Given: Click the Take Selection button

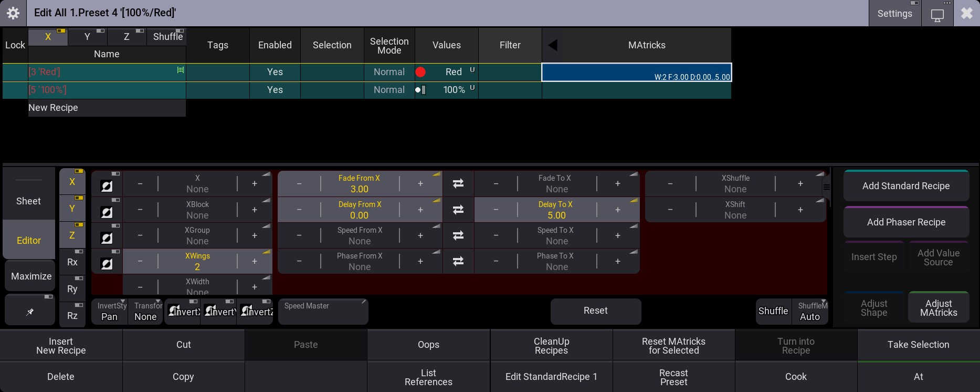Looking at the screenshot, I should point(918,345).
